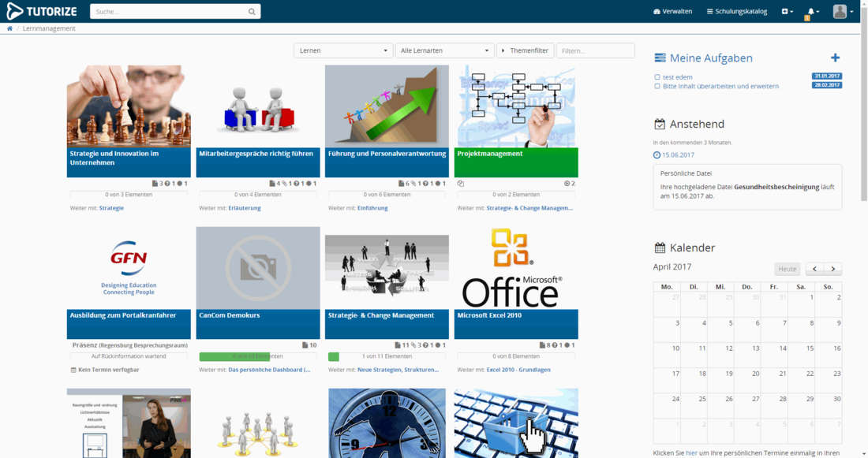Open 'Neue Strategien, Strukturen...' link

(x=398, y=370)
